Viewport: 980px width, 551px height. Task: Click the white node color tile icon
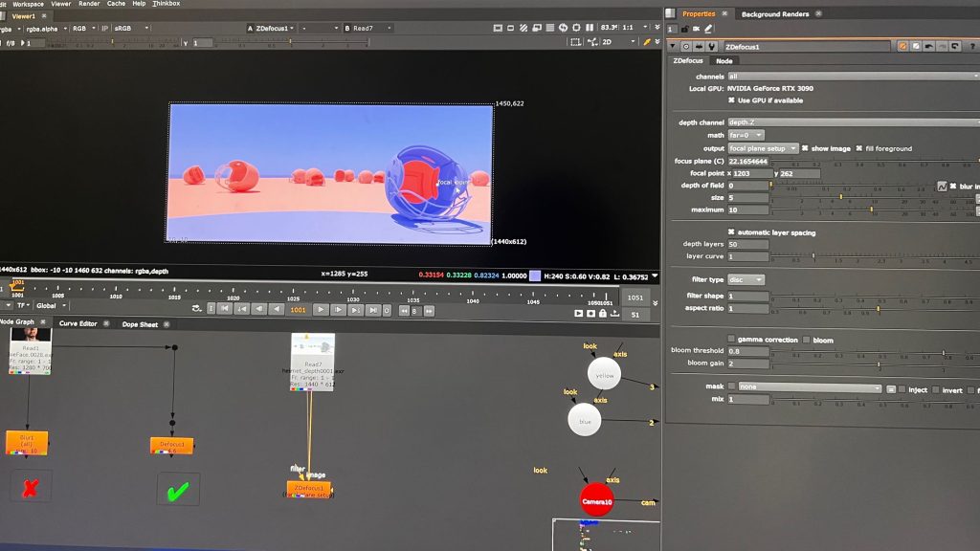coord(916,46)
